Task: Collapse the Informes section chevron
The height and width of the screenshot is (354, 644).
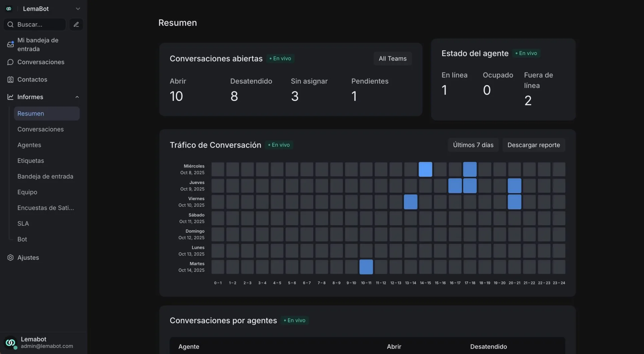Action: pos(77,97)
